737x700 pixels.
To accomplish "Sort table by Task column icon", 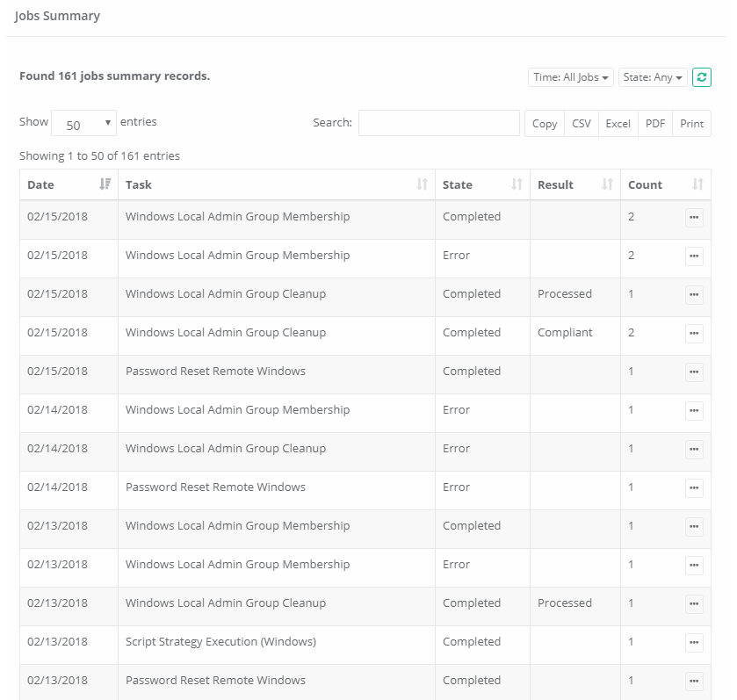I will [x=422, y=184].
